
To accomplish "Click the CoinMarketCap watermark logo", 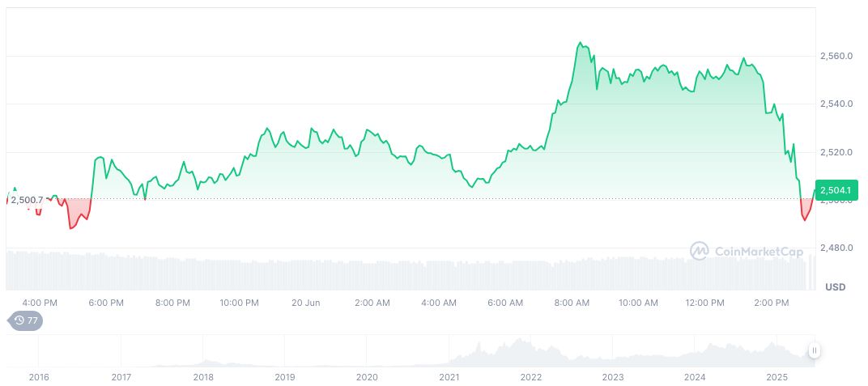I will (747, 252).
